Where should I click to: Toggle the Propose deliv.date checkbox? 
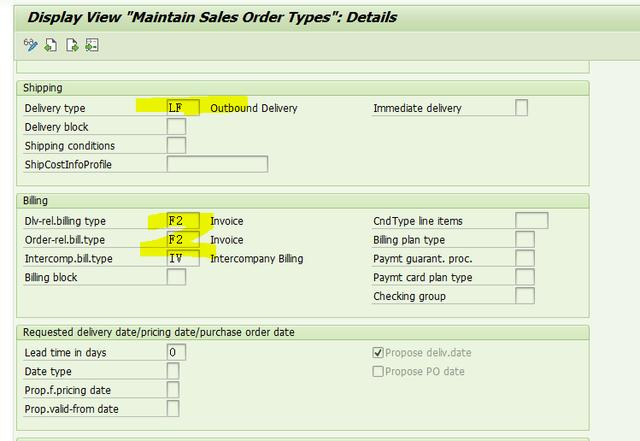coord(378,352)
